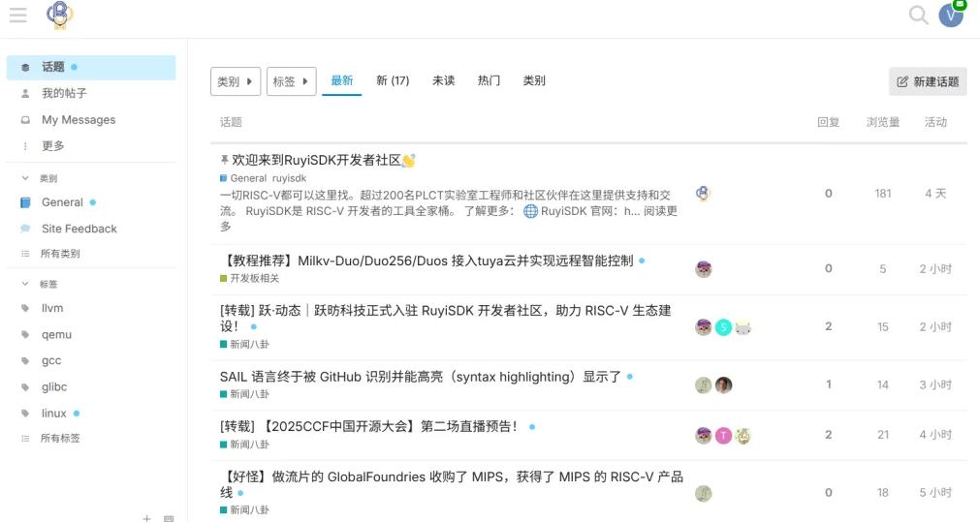Click the 4 天 activity on welcome topic
The image size is (980, 522).
click(x=935, y=194)
